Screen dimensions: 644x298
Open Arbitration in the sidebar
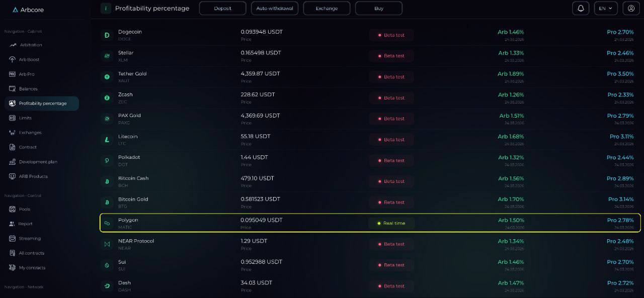31,45
